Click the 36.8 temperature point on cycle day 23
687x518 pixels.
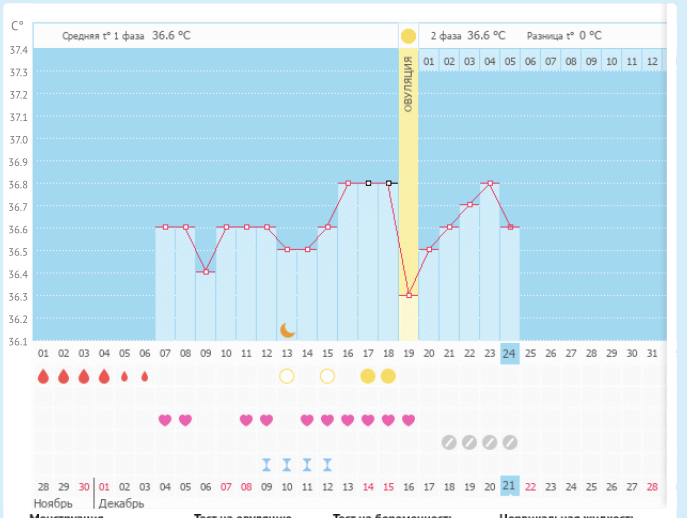(490, 183)
